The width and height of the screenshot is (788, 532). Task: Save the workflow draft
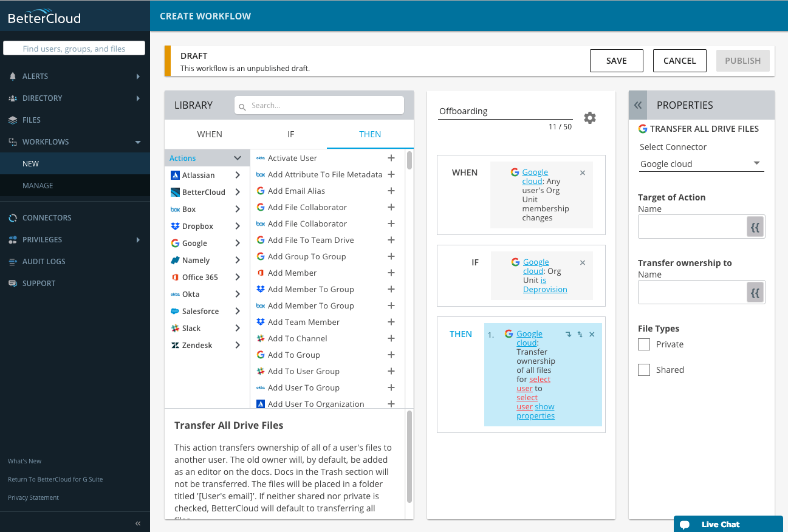(x=617, y=61)
